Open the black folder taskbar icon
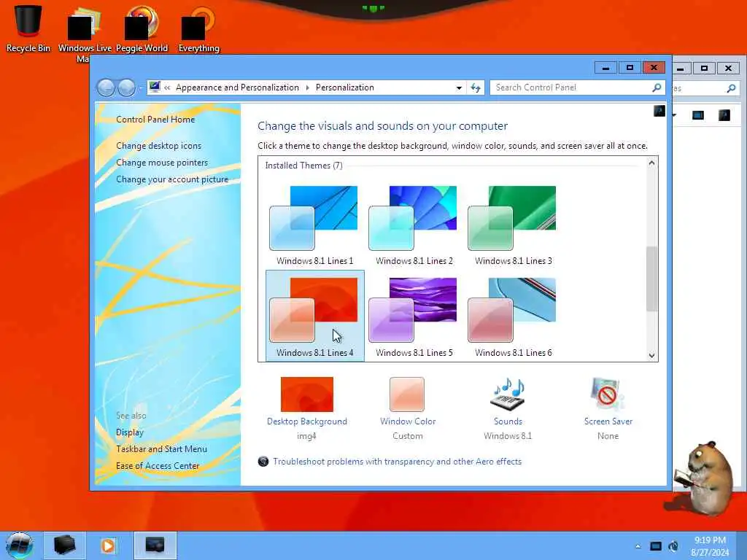Image resolution: width=747 pixels, height=560 pixels. (65, 545)
